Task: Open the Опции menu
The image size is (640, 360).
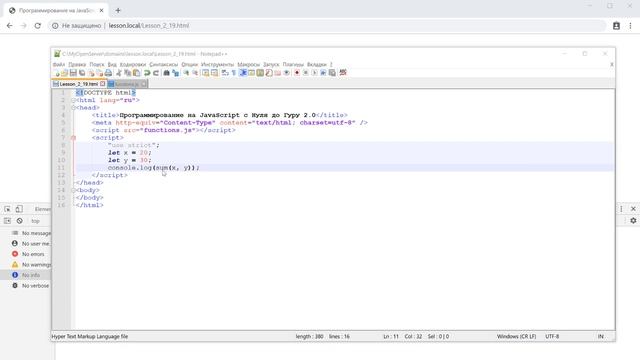Action: [x=189, y=64]
